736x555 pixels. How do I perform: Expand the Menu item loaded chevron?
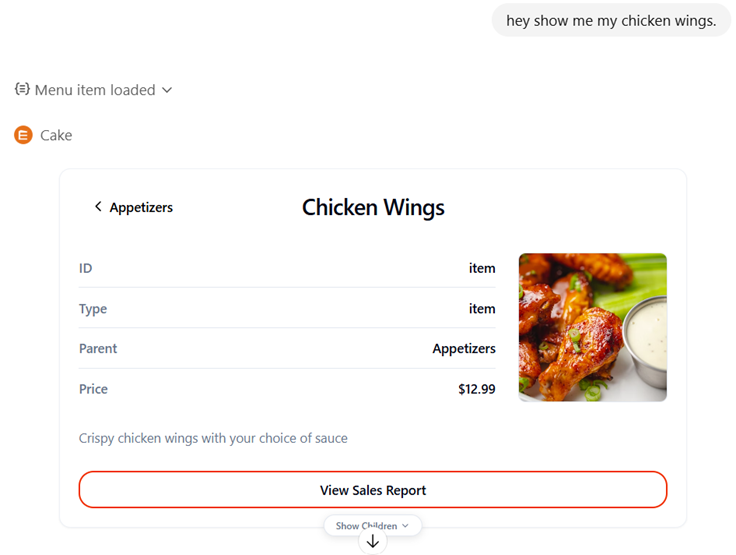167,90
